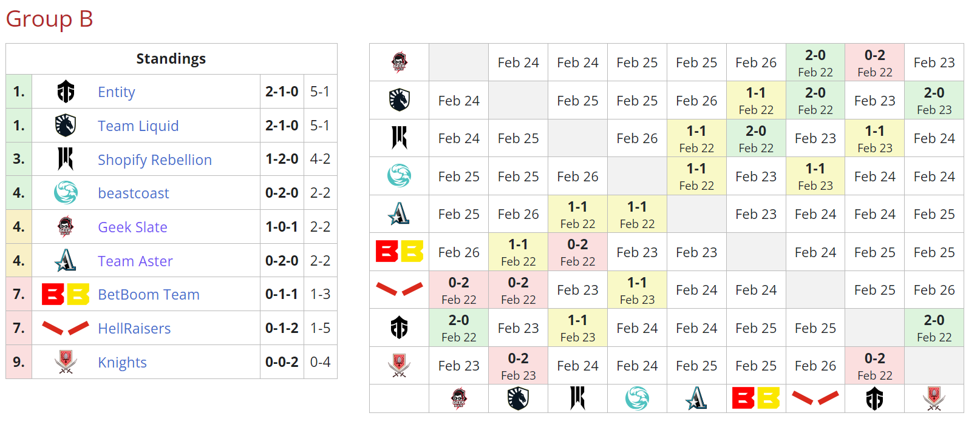Viewport: 980px width, 430px height.
Task: Click the Team Liquid logo in the standings list
Action: [66, 126]
